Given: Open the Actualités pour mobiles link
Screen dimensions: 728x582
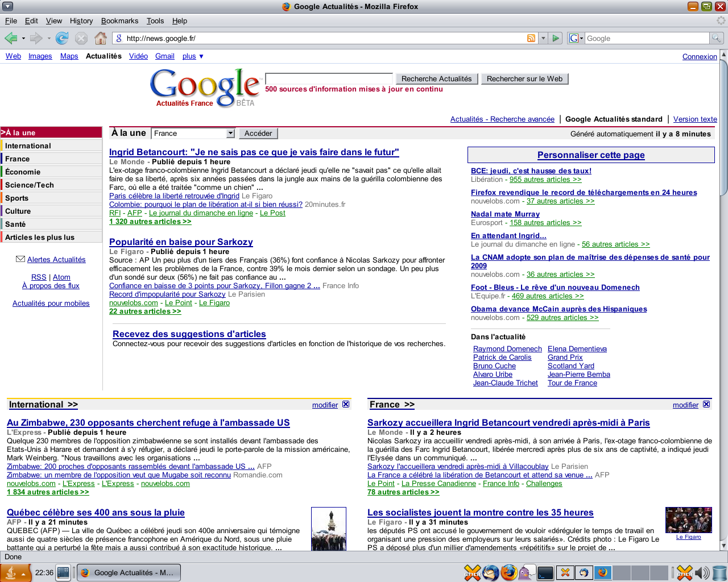Looking at the screenshot, I should pyautogui.click(x=51, y=303).
